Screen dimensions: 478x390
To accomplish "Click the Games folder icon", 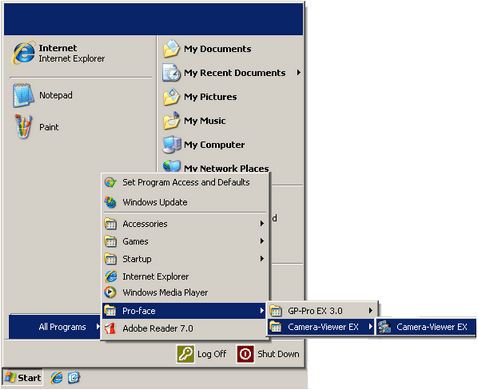I will click(110, 241).
